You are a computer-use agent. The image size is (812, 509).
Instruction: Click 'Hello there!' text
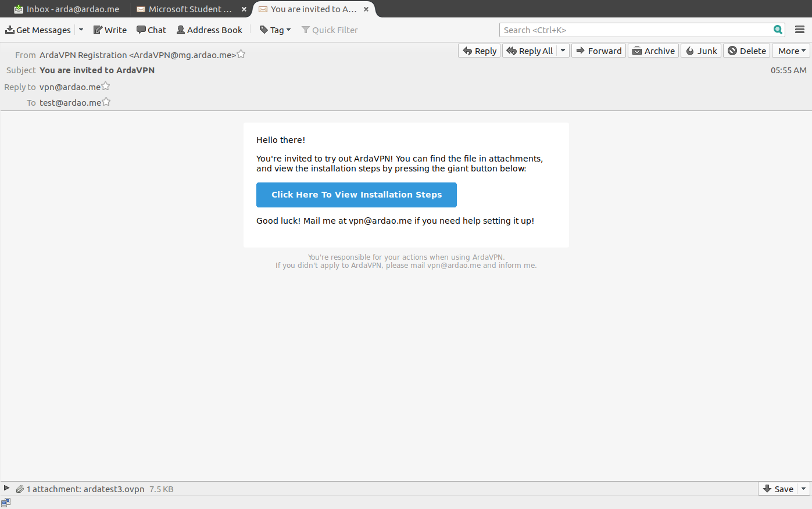point(281,140)
